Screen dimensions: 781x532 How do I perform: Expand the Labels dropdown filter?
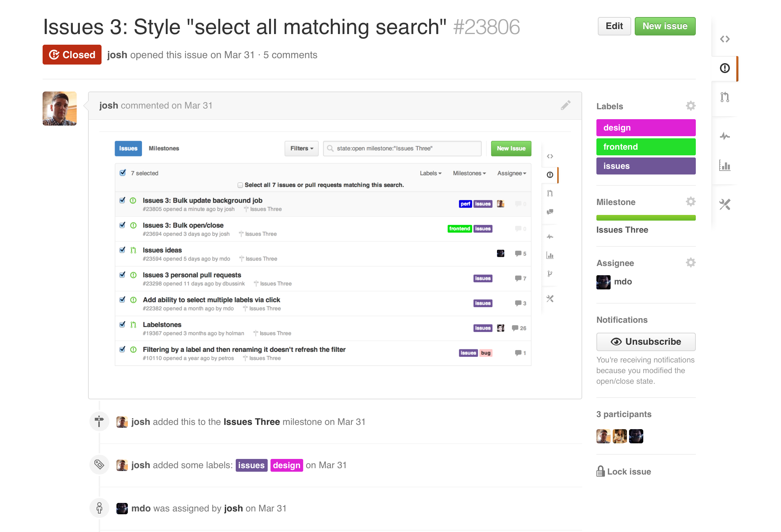pyautogui.click(x=429, y=173)
